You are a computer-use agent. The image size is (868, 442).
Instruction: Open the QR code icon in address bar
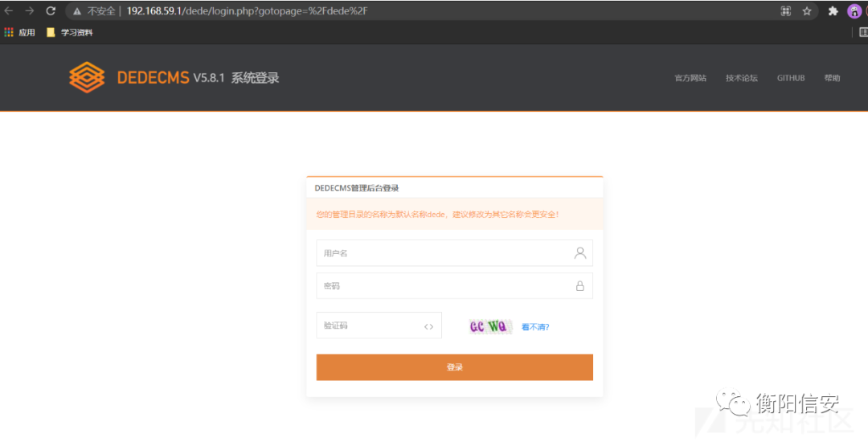pyautogui.click(x=785, y=11)
